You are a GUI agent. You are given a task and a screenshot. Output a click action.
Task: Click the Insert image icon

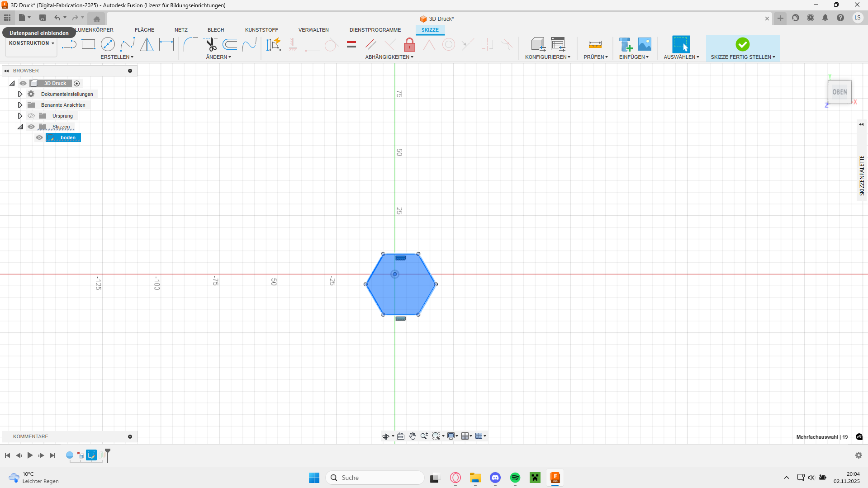pos(645,44)
